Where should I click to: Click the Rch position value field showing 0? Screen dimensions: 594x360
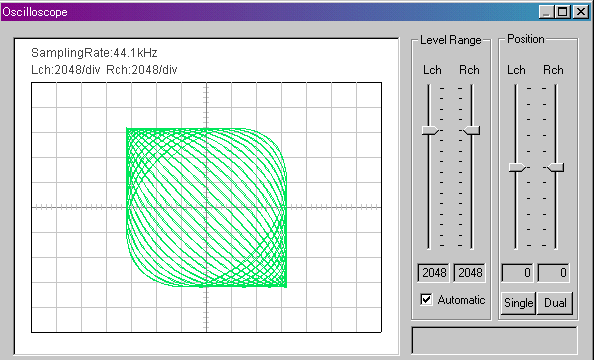553,272
